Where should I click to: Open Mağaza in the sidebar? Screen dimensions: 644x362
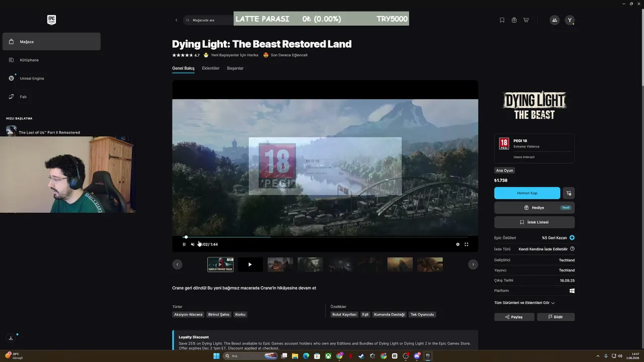51,42
